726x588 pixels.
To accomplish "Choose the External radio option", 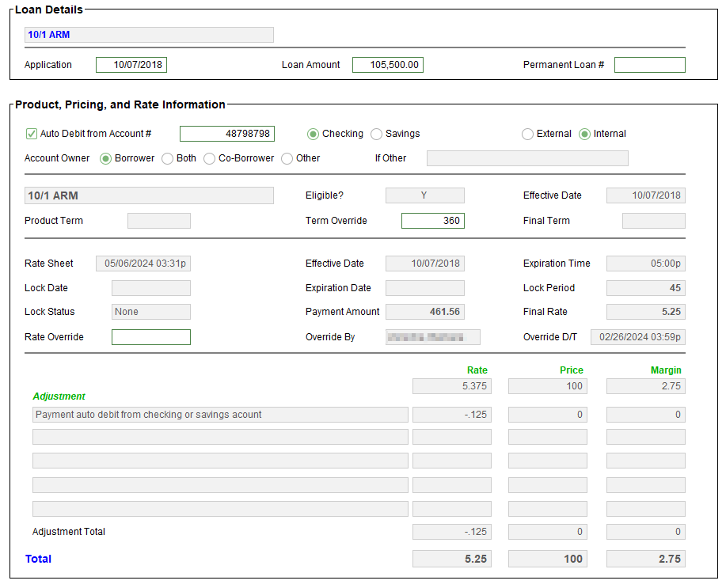I will pyautogui.click(x=527, y=134).
